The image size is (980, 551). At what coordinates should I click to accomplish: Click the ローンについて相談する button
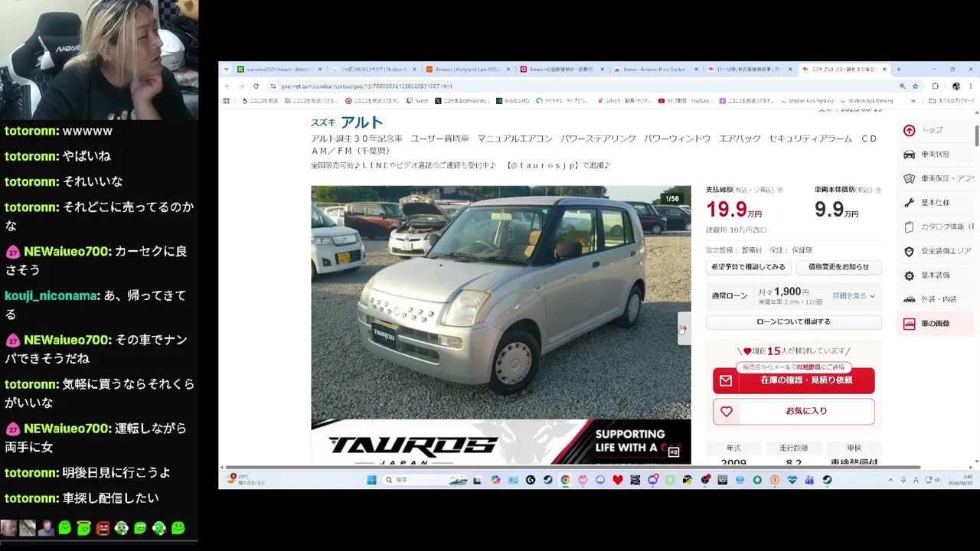point(794,322)
